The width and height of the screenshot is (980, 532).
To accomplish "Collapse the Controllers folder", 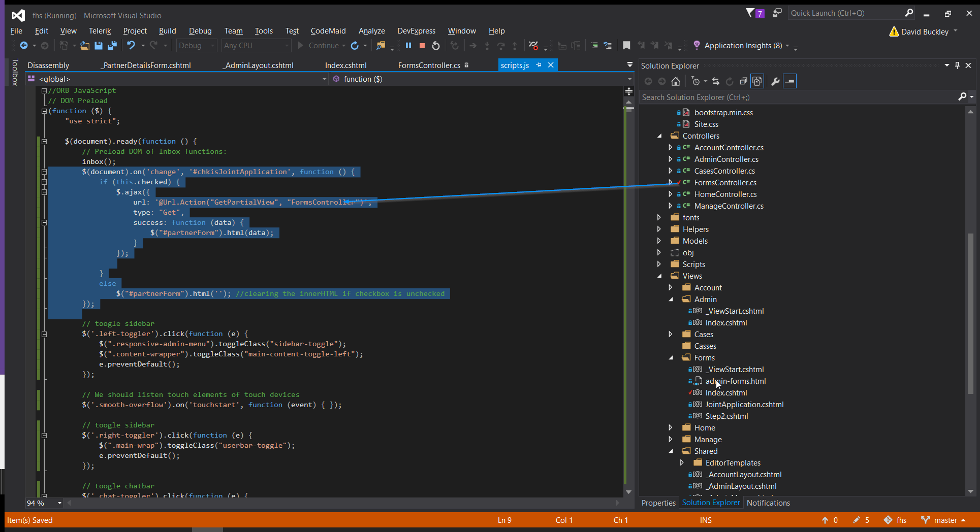I will coord(659,136).
